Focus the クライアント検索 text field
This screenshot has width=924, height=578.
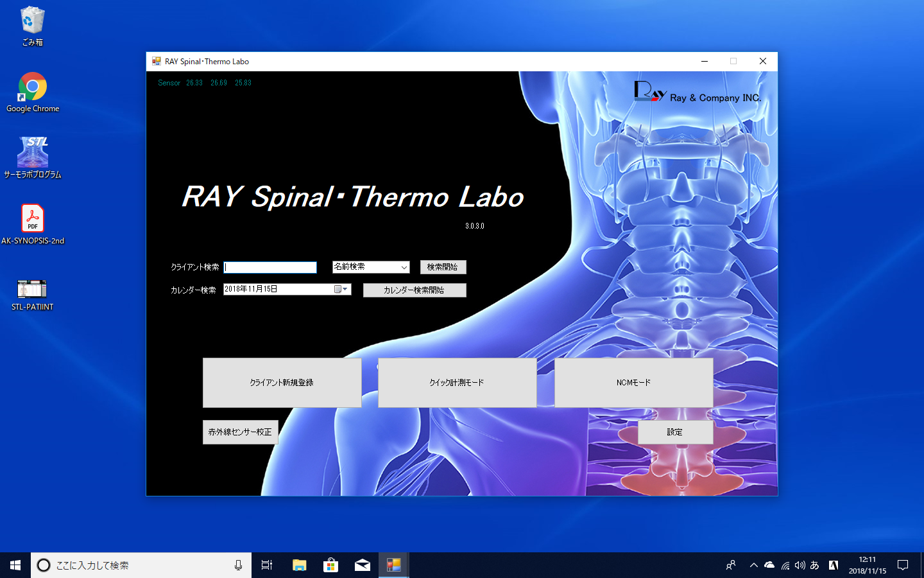[x=270, y=267]
